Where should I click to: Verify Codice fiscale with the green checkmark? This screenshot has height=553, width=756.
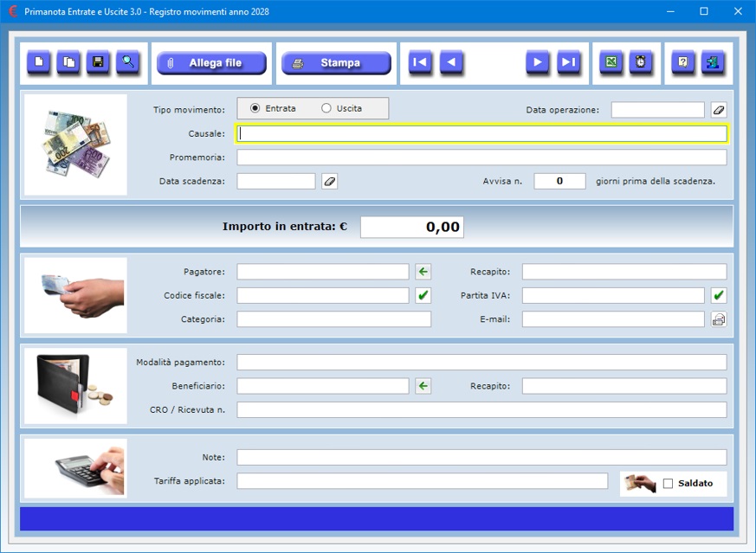point(423,295)
